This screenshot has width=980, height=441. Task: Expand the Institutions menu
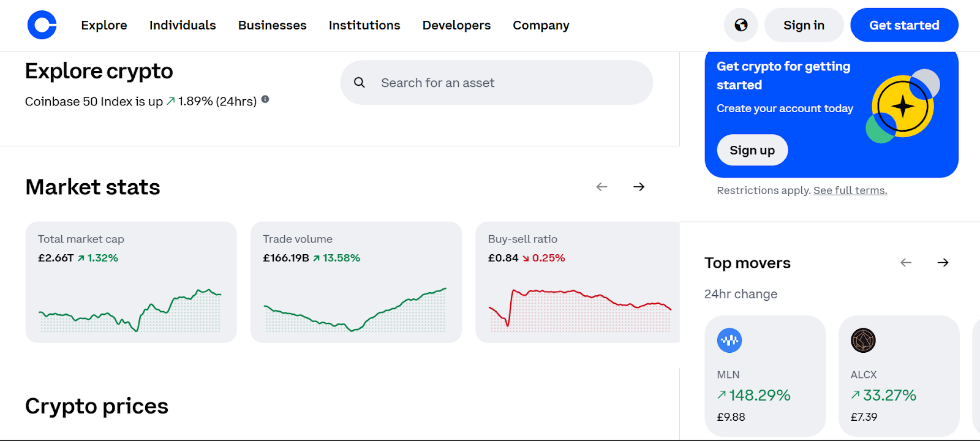pos(364,25)
